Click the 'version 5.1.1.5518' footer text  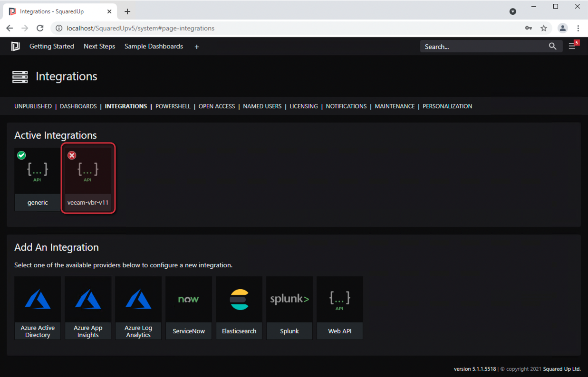[475, 369]
